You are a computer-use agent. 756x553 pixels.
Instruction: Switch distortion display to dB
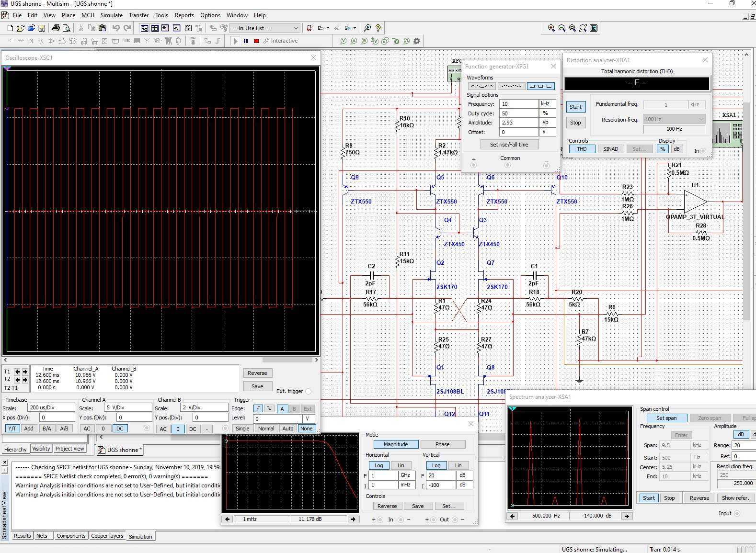click(x=676, y=149)
